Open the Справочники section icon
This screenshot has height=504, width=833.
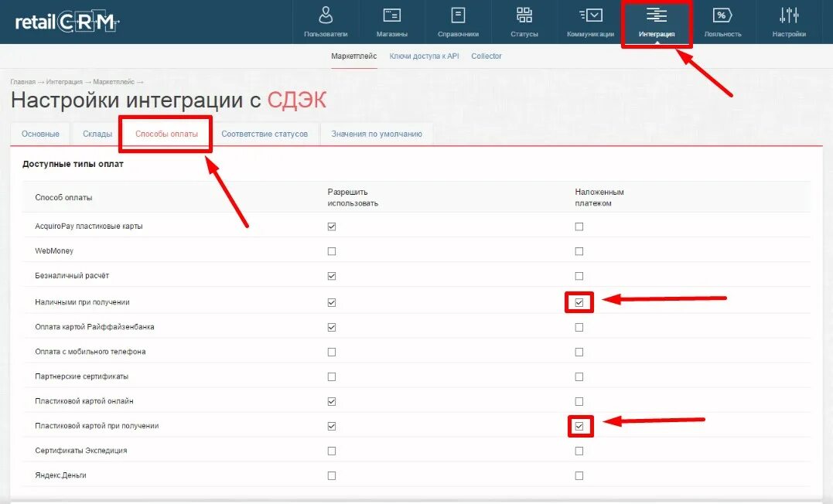pyautogui.click(x=458, y=15)
